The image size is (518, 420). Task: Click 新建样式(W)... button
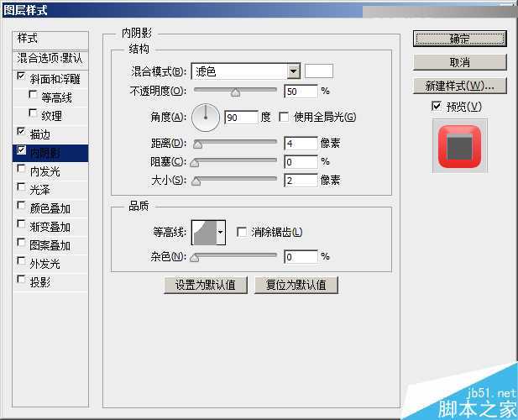click(x=459, y=86)
